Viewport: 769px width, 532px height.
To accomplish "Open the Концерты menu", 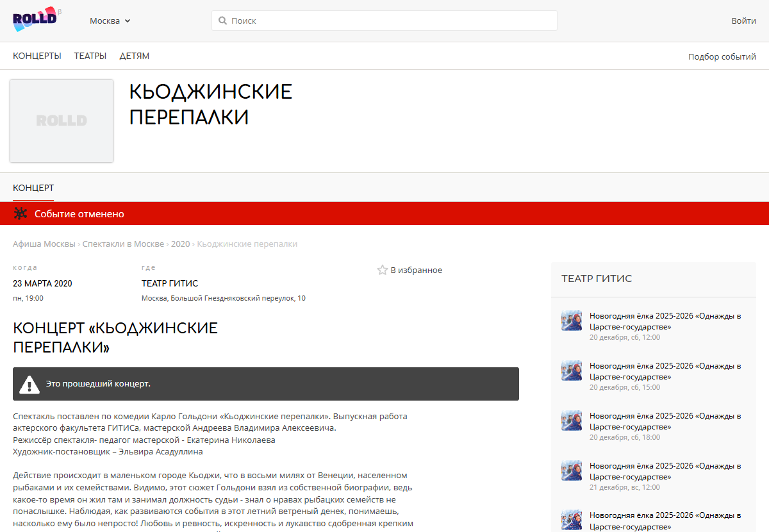I will [37, 56].
